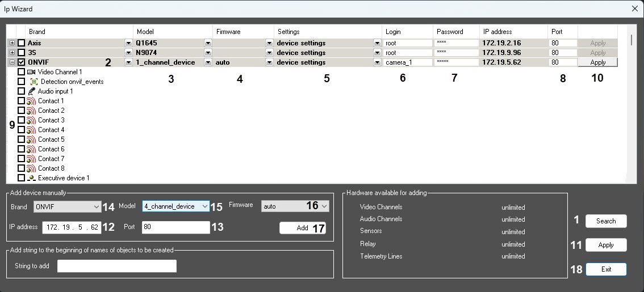Collapse the ONVIF device tree row
The image size is (644, 292).
coord(12,62)
